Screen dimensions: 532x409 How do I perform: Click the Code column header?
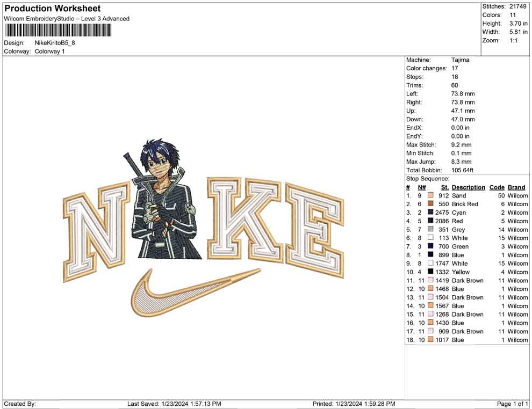(x=497, y=187)
